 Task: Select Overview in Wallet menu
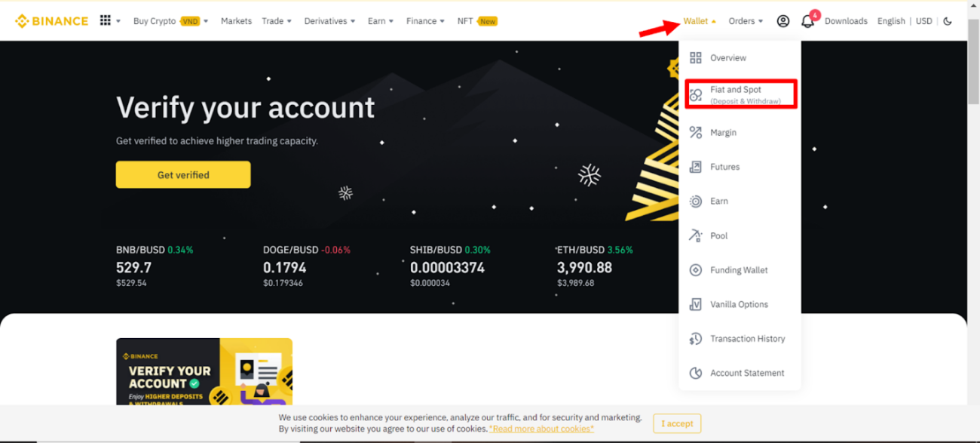[727, 58]
